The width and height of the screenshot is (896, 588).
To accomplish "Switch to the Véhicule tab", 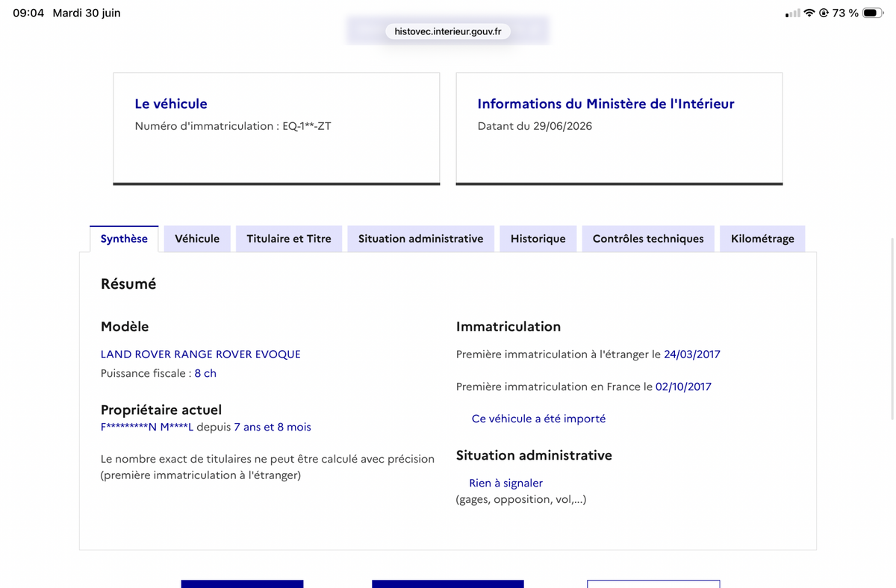I will (x=197, y=239).
